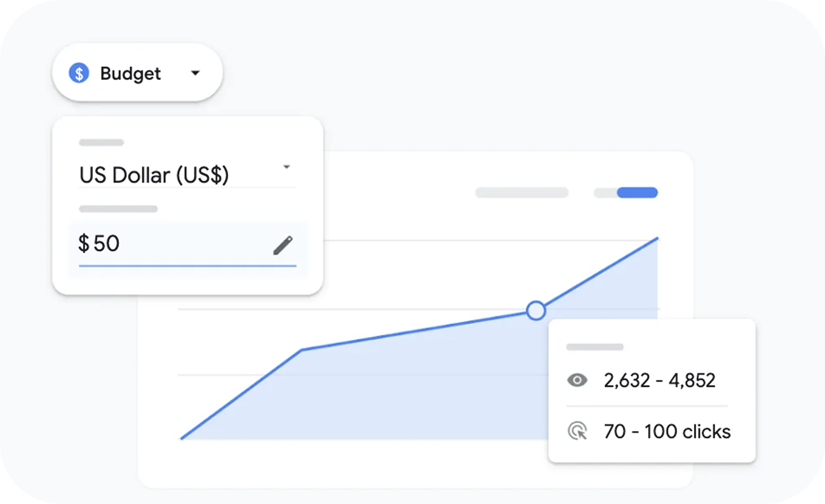Click the gray placeholder label above the currency
Image resolution: width=825 pixels, height=504 pixels.
click(101, 142)
